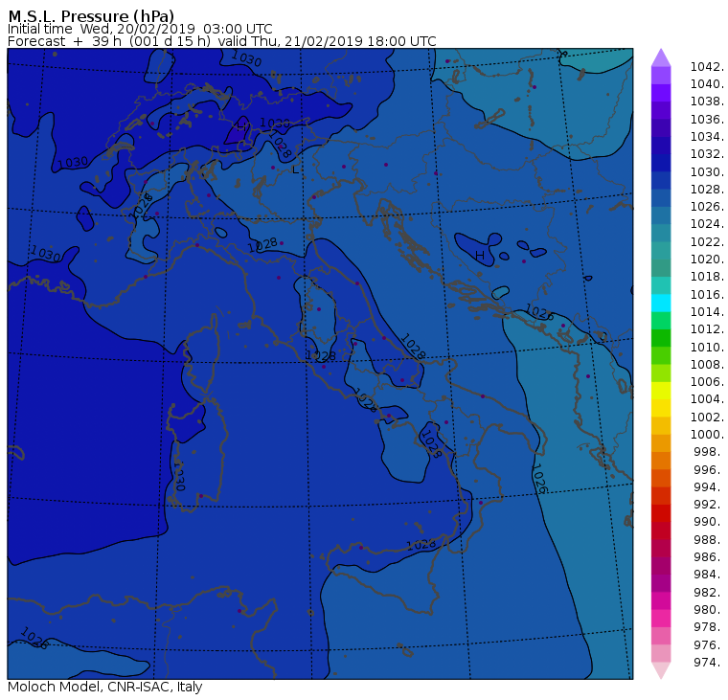Select the legend value "1038."
The width and height of the screenshot is (728, 700).
(x=707, y=102)
